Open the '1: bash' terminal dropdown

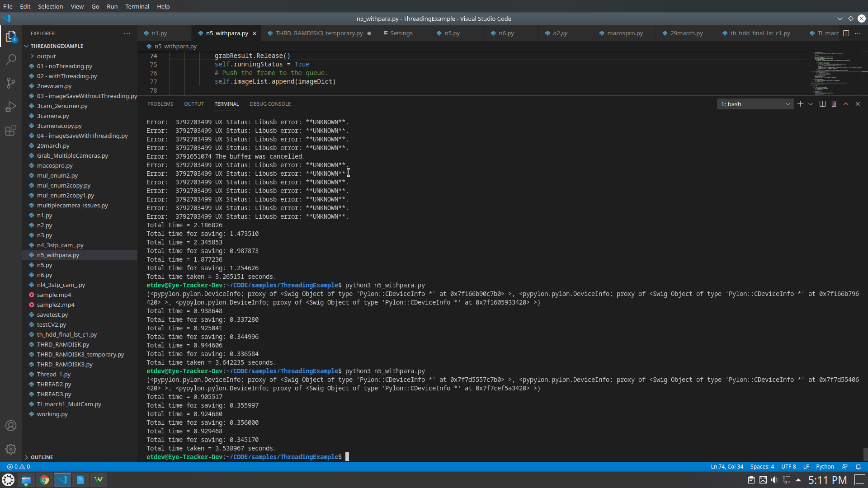point(755,104)
